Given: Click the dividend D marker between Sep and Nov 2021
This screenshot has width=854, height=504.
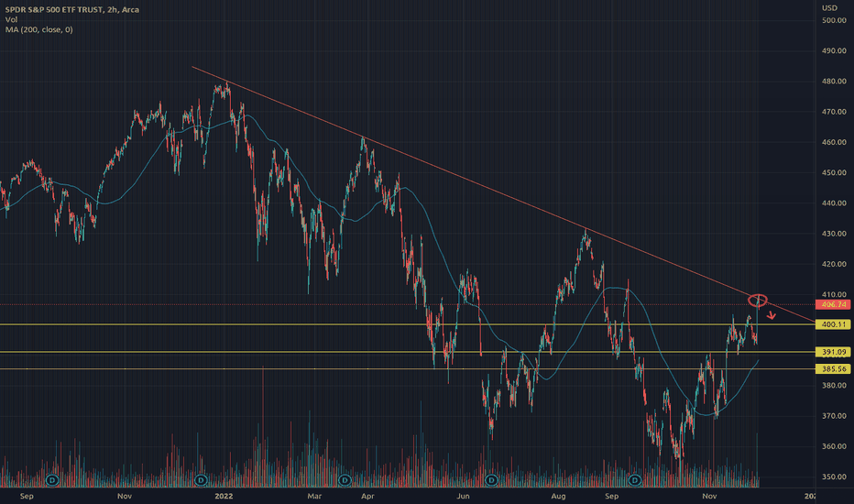Looking at the screenshot, I should tap(52, 480).
